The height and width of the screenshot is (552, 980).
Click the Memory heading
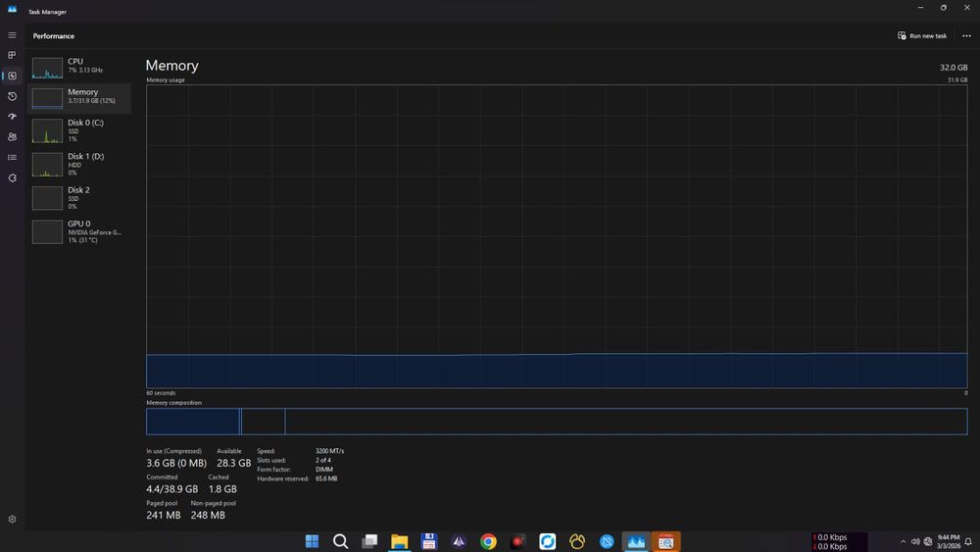171,66
